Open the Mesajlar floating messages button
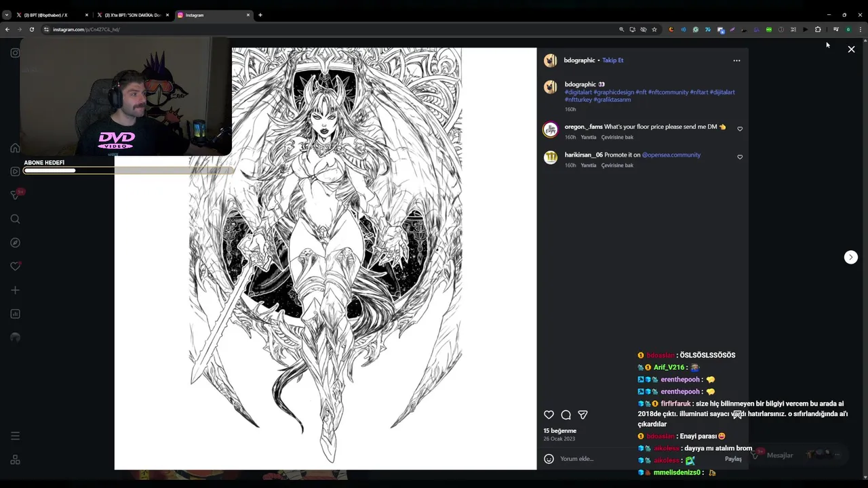Viewport: 868px width, 488px height. tap(793, 455)
